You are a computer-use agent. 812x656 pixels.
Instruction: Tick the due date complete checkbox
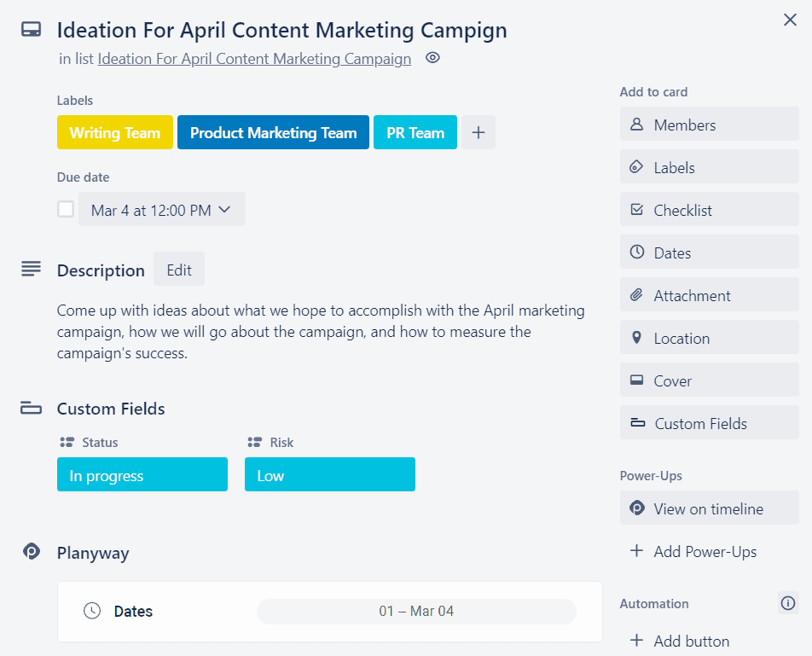tap(66, 210)
